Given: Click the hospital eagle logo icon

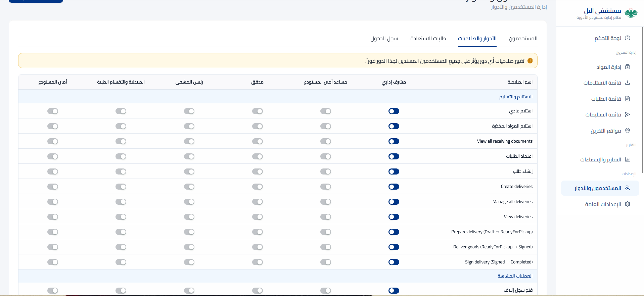Looking at the screenshot, I should 631,13.
